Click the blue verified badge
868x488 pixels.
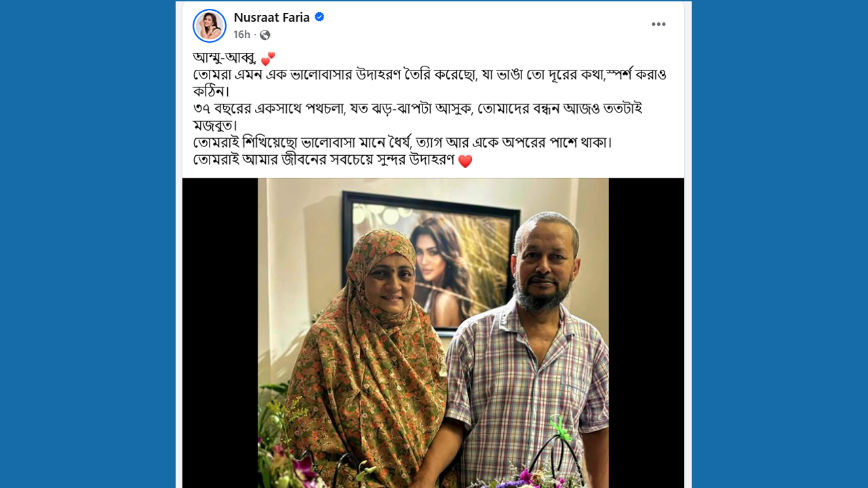319,17
